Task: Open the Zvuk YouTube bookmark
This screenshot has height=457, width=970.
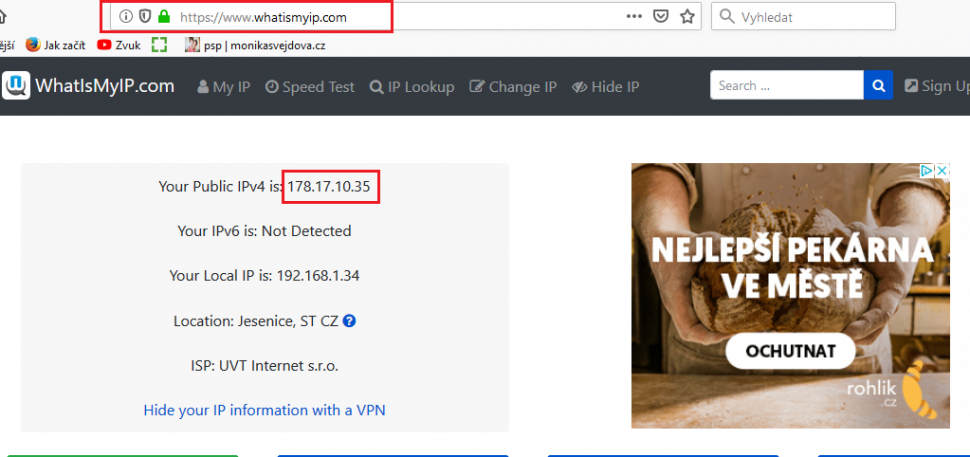Action: [x=119, y=45]
